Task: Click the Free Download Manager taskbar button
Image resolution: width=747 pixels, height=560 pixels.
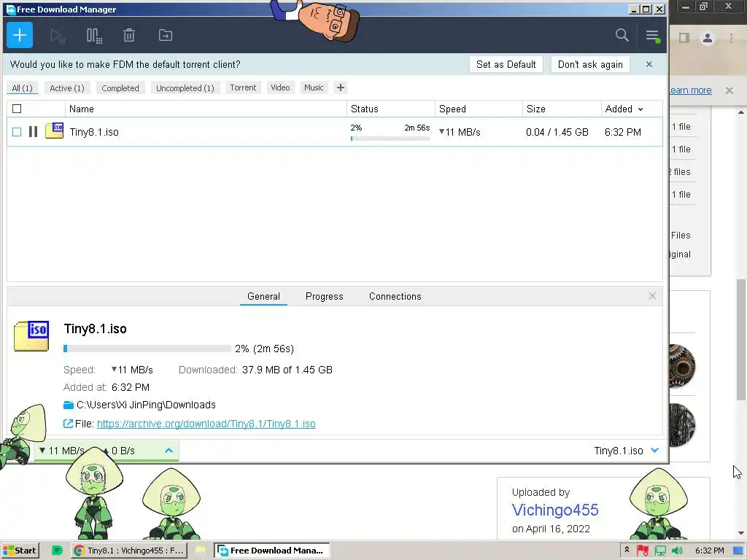Action: [x=271, y=551]
